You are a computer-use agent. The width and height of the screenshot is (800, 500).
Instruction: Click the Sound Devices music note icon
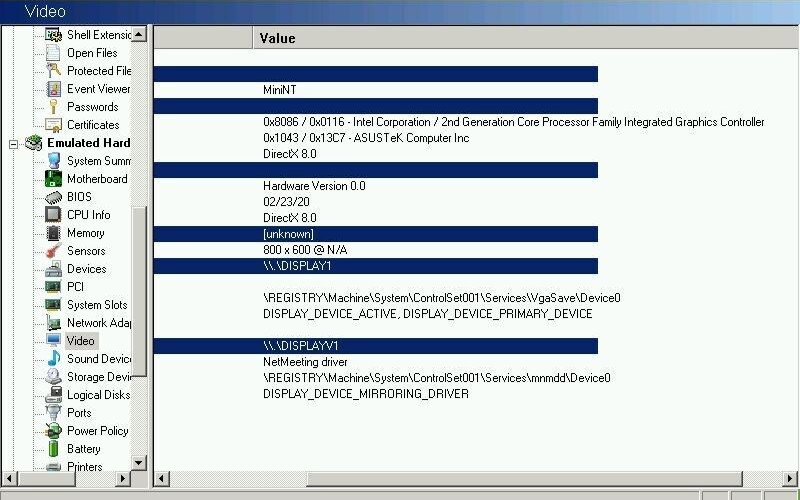coord(53,359)
